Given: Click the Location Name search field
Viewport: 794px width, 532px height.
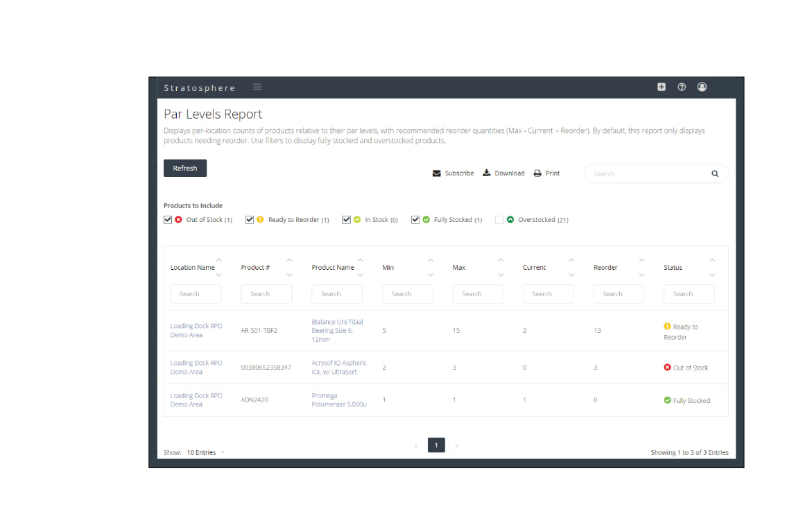Looking at the screenshot, I should coord(196,294).
